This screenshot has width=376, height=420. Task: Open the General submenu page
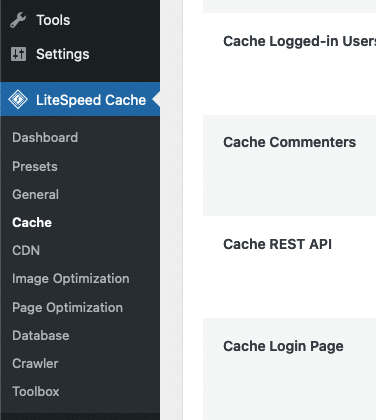(35, 194)
